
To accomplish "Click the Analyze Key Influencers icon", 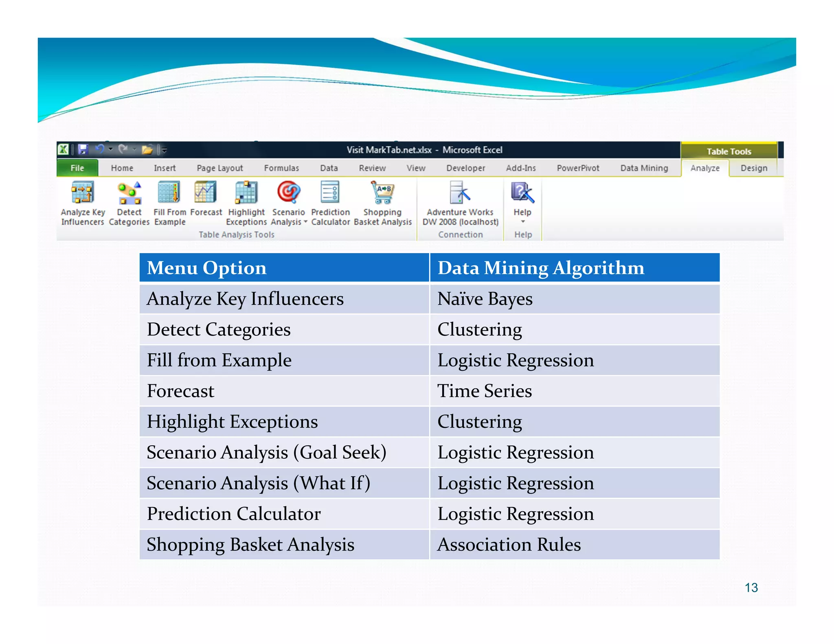I will coord(83,193).
